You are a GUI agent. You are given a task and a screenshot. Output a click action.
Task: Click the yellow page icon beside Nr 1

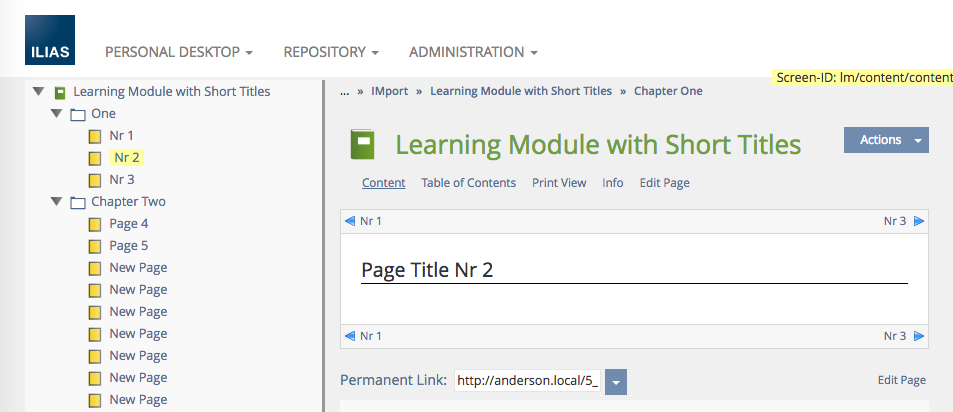click(95, 136)
